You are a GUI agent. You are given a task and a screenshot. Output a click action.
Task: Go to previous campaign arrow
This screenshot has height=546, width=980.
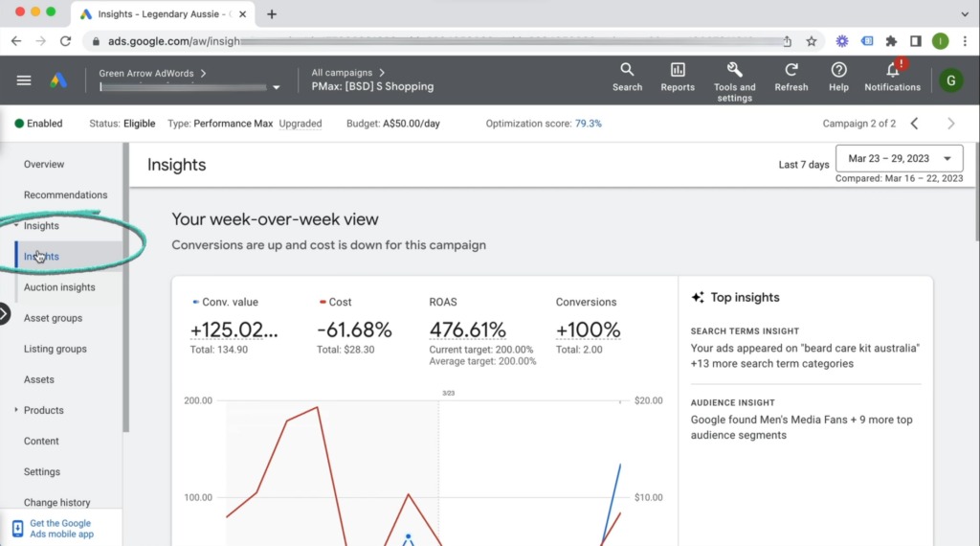point(914,124)
